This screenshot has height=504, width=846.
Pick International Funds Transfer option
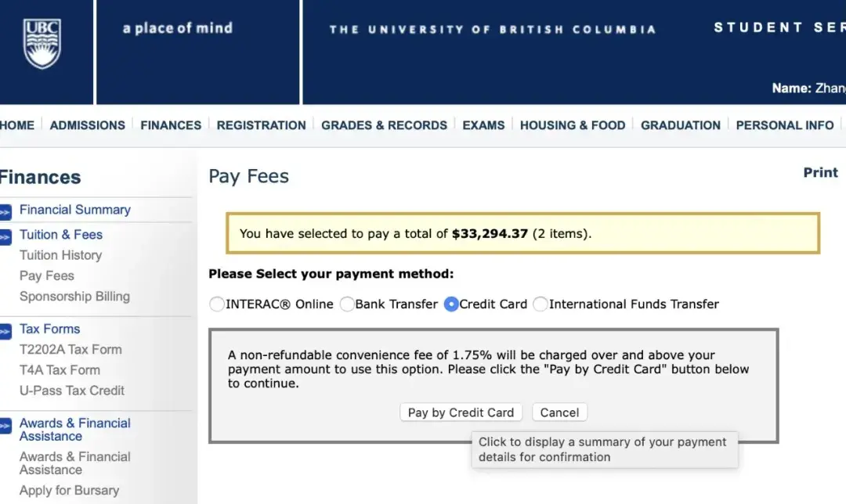click(540, 304)
